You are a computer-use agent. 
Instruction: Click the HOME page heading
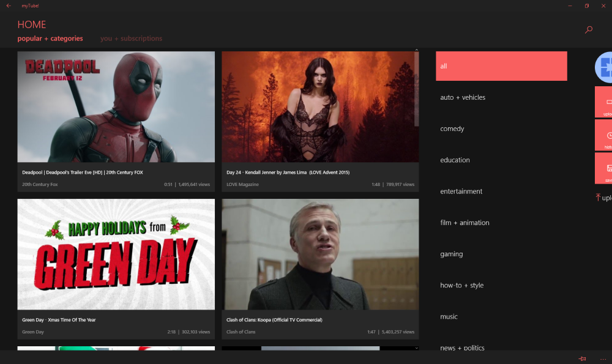(32, 24)
